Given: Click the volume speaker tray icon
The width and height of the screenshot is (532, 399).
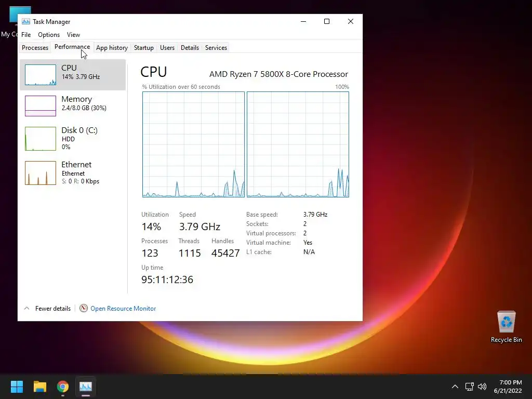Looking at the screenshot, I should click(482, 387).
